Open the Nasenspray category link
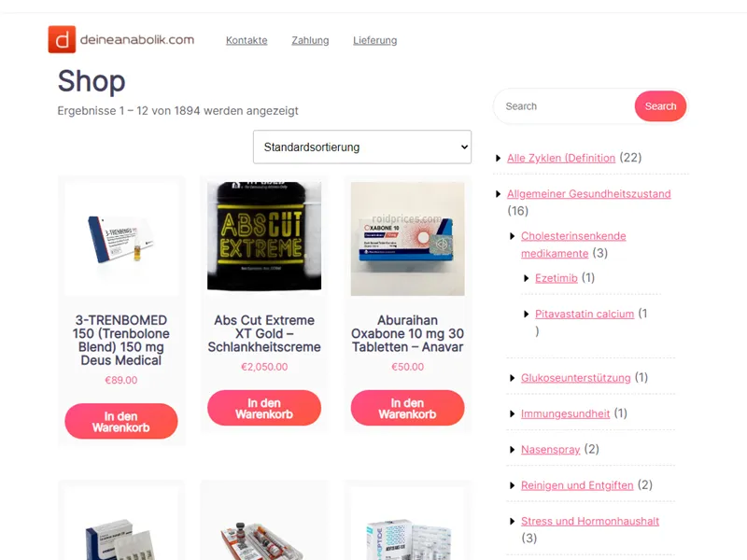747x560 pixels. tap(550, 449)
